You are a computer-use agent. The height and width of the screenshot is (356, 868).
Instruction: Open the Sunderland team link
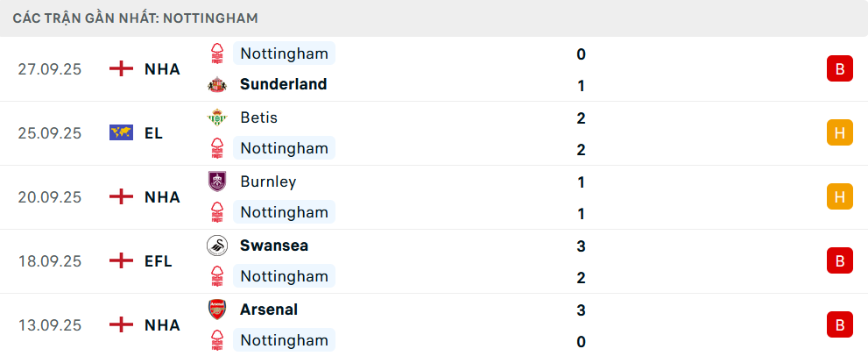tap(283, 84)
